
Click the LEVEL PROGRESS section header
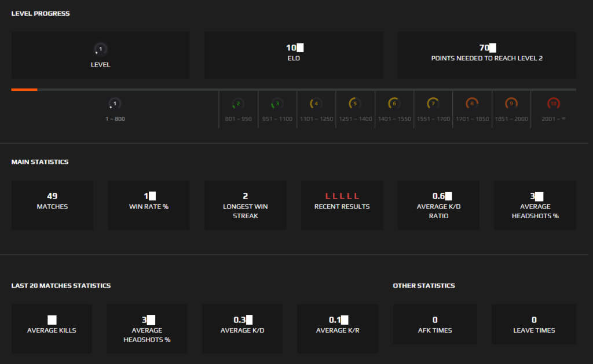tap(40, 13)
